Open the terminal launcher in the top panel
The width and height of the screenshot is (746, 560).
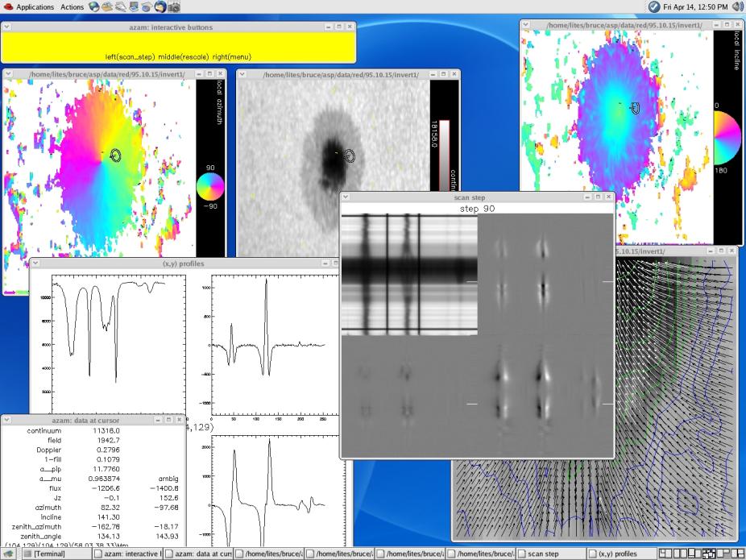[133, 6]
